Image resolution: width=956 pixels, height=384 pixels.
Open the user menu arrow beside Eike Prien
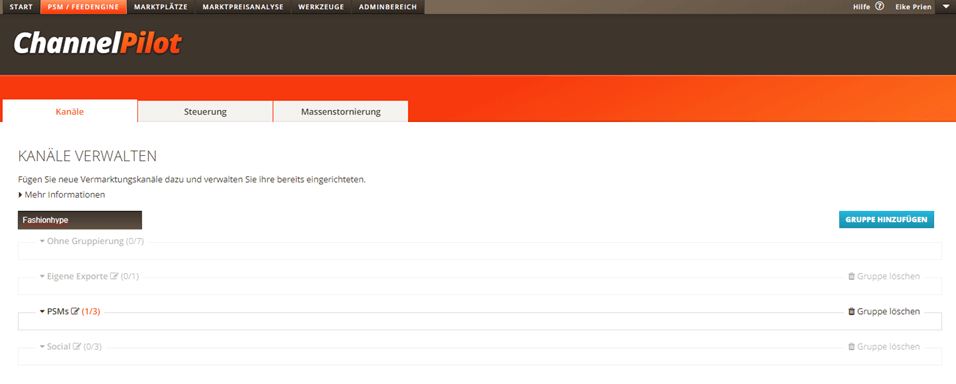click(946, 7)
